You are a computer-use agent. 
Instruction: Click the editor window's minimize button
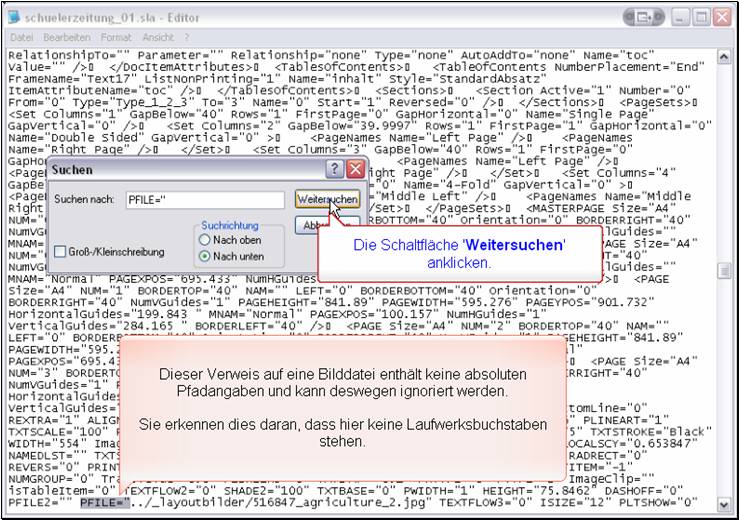680,17
